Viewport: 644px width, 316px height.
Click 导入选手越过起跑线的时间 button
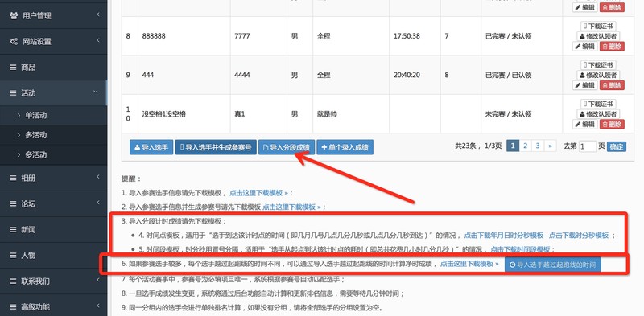pos(553,265)
